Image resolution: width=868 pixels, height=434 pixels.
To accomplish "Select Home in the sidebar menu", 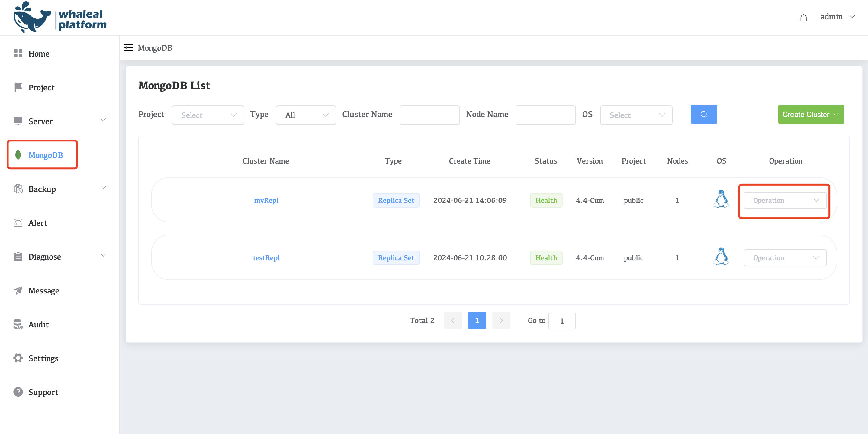I will coord(39,53).
